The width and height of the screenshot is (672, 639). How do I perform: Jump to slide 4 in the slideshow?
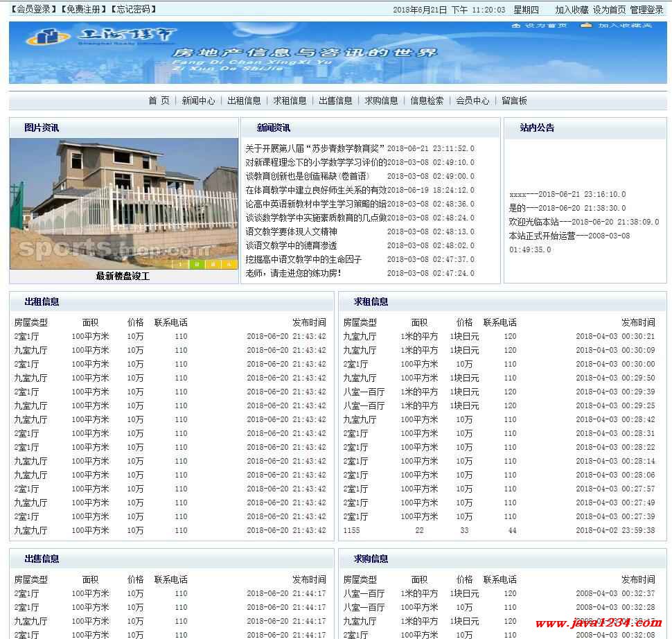pos(229,264)
